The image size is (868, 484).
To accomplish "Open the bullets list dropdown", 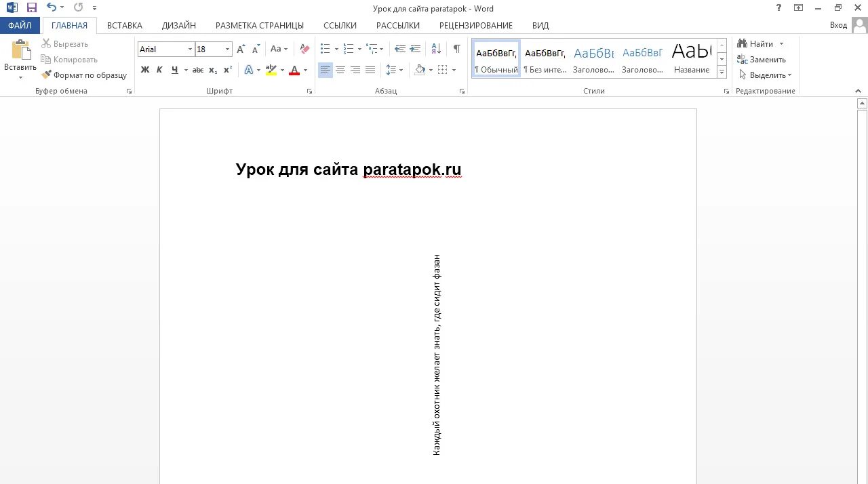I will click(x=337, y=49).
